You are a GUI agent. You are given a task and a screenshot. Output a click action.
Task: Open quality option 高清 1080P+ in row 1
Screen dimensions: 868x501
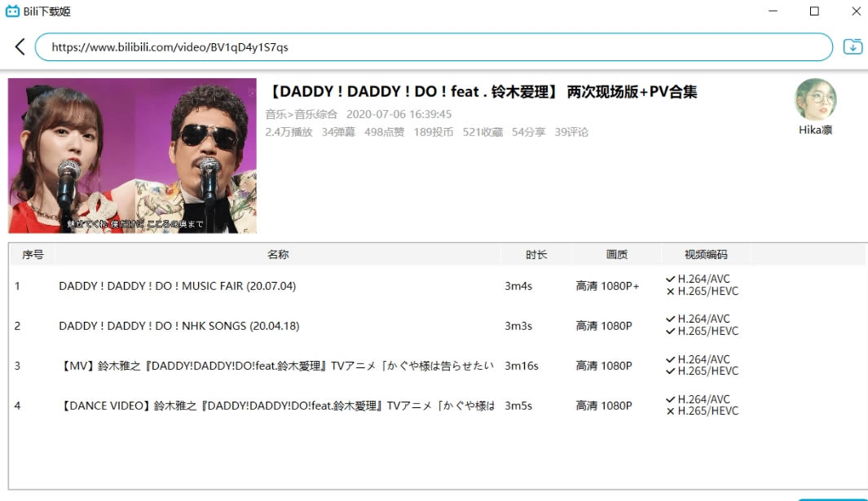point(607,286)
